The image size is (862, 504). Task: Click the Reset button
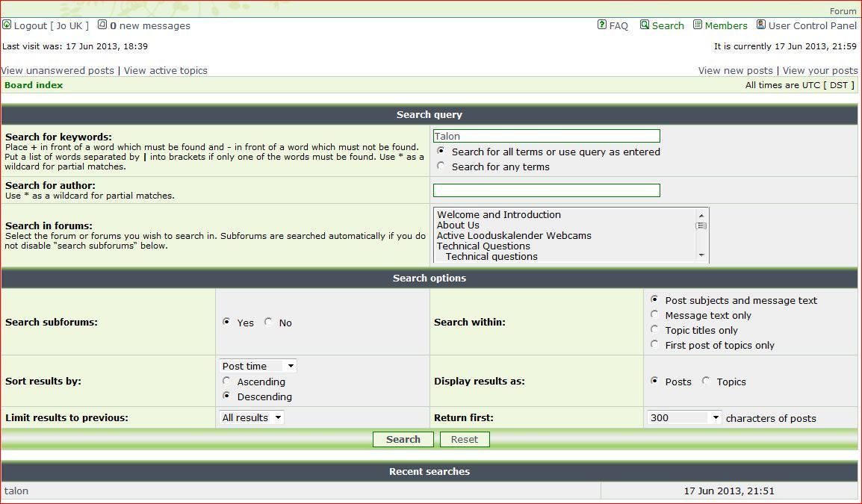tap(464, 439)
